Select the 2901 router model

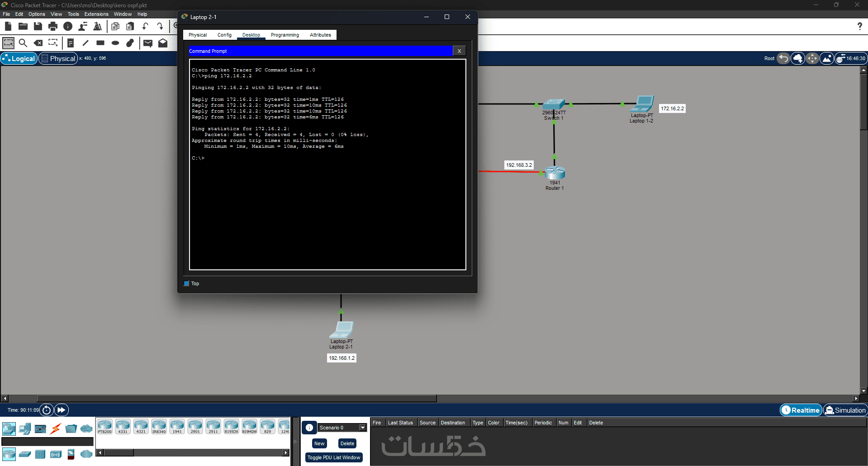point(195,426)
